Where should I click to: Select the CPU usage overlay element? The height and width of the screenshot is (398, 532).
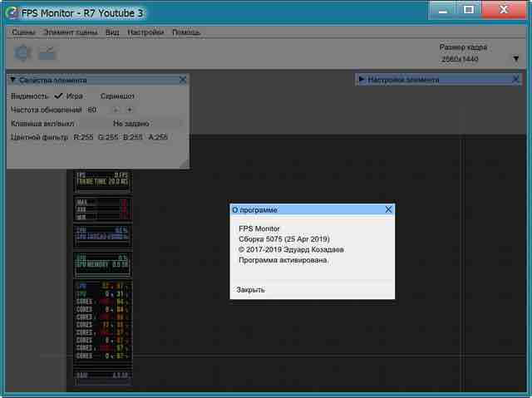[103, 236]
